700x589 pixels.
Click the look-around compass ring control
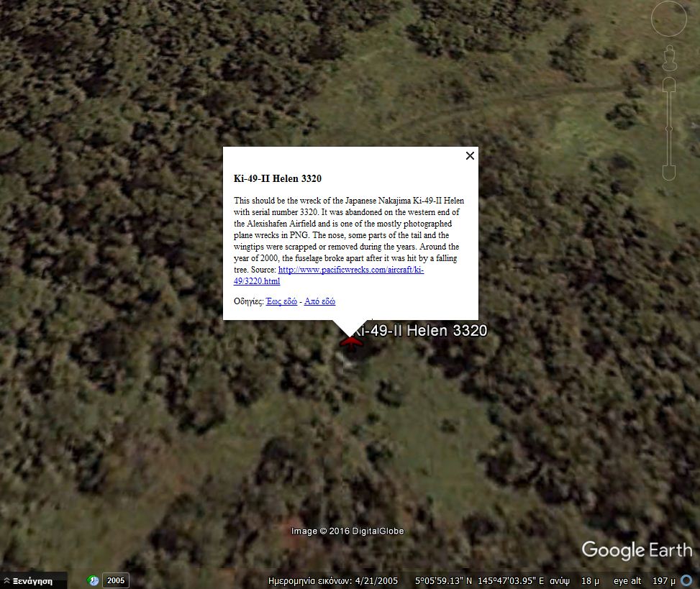point(669,19)
